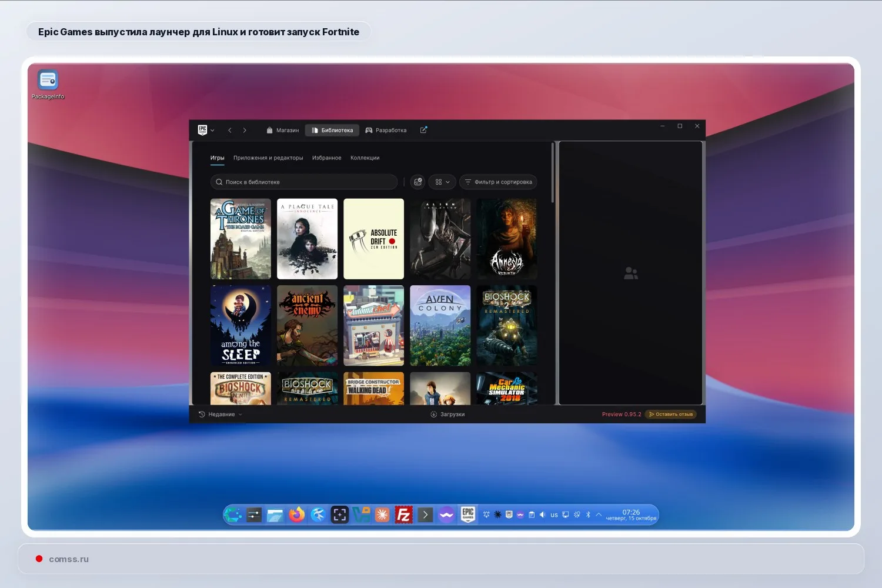Launch Firefox from the dock
The height and width of the screenshot is (588, 882).
click(297, 515)
